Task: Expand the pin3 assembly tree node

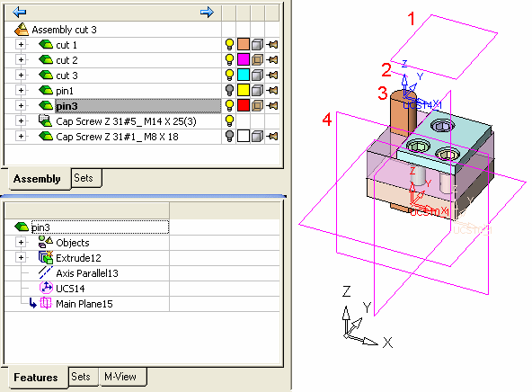Action: pos(21,105)
